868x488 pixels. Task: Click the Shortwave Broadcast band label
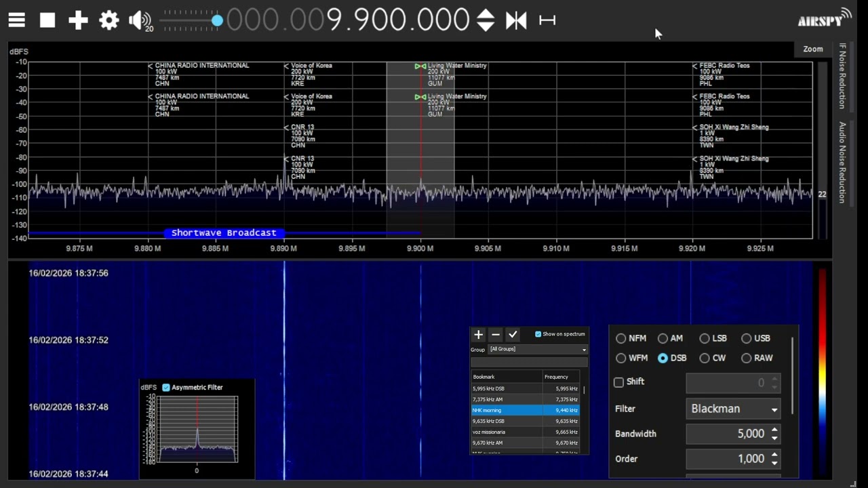tap(224, 232)
